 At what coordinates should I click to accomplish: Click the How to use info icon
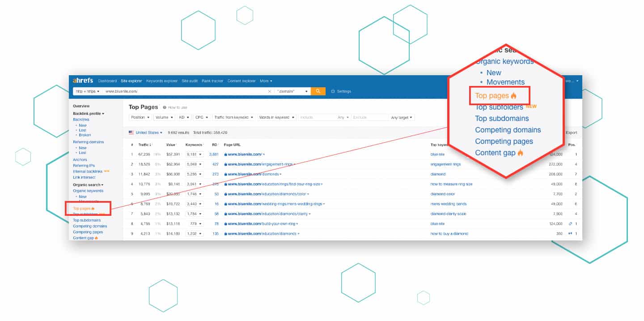pyautogui.click(x=165, y=107)
